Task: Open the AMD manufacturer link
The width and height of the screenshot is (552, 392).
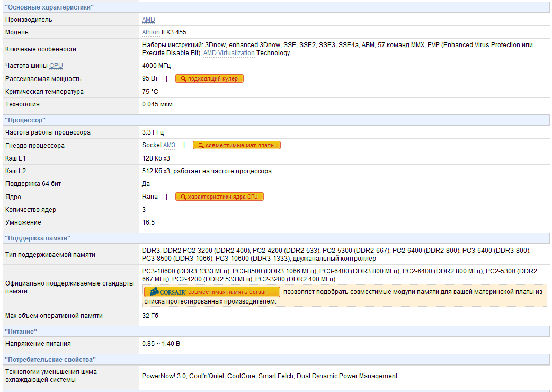Action: coord(148,20)
